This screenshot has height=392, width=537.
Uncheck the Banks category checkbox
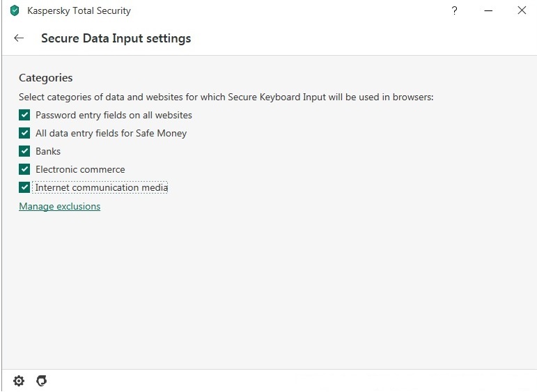point(24,151)
